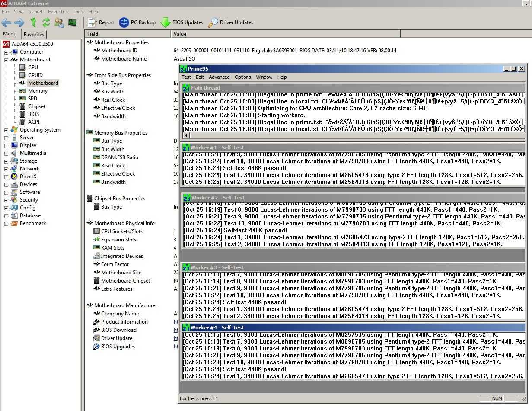Expand the Storage tree node
The width and height of the screenshot is (532, 411).
[6, 161]
